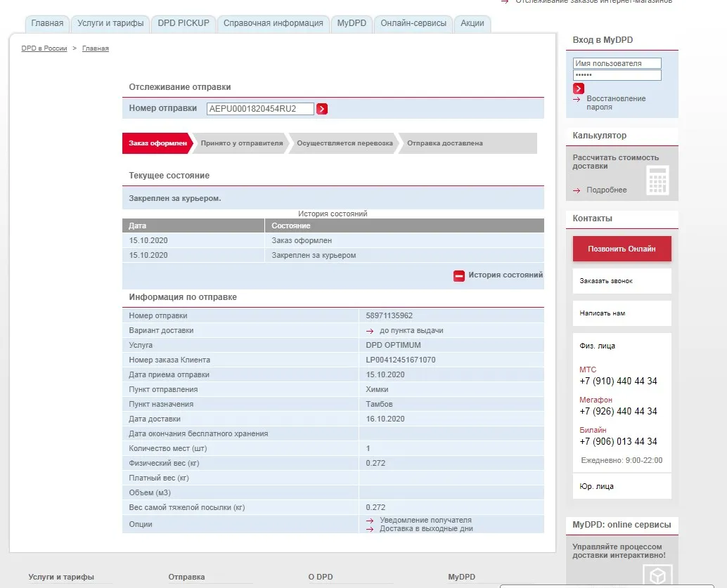The width and height of the screenshot is (727, 588).
Task: Click Закреплен за курьером history row
Action: tap(333, 255)
